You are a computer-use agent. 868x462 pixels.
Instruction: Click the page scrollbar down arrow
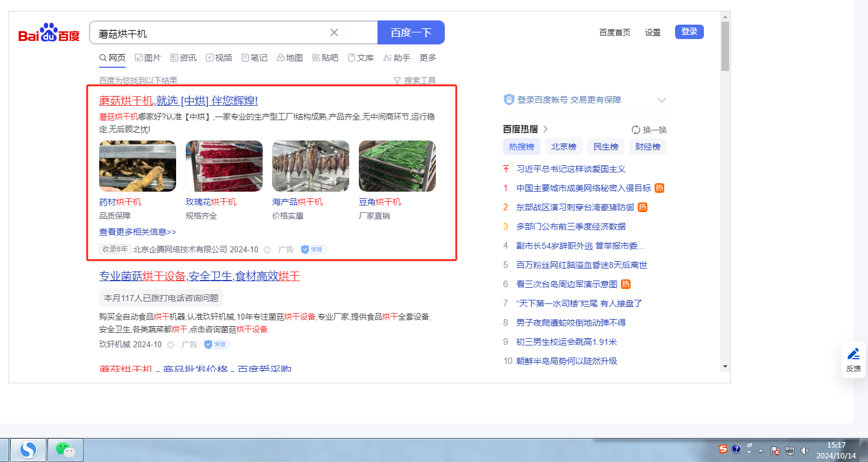[725, 366]
